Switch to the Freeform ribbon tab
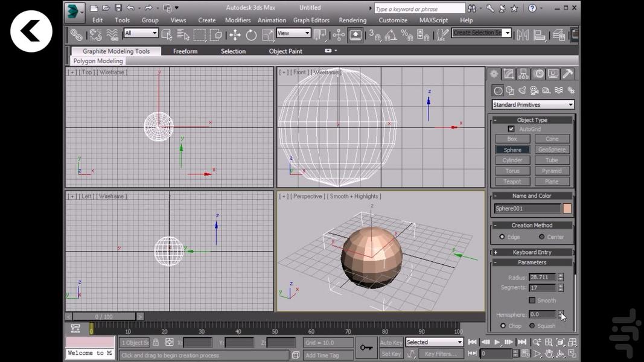This screenshot has height=362, width=644. (185, 51)
